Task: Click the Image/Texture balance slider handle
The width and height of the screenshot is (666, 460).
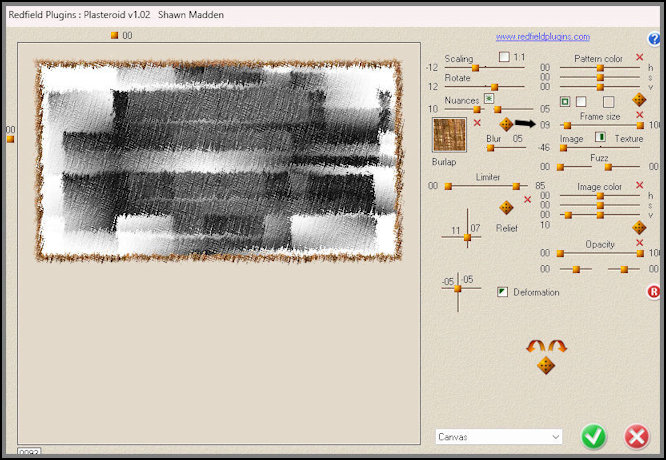Action: pyautogui.click(x=563, y=148)
